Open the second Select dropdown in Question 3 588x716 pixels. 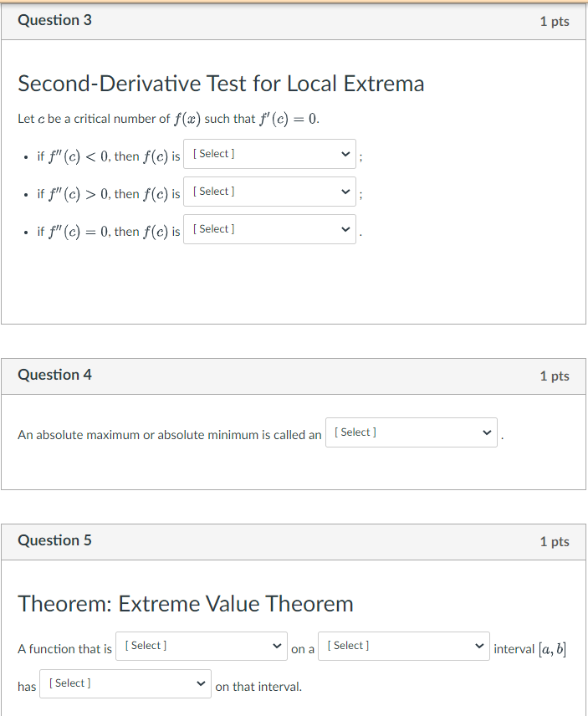(268, 192)
